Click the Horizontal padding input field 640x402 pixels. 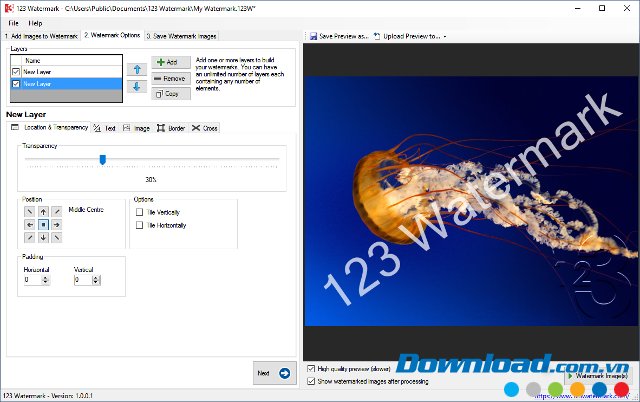click(x=33, y=280)
